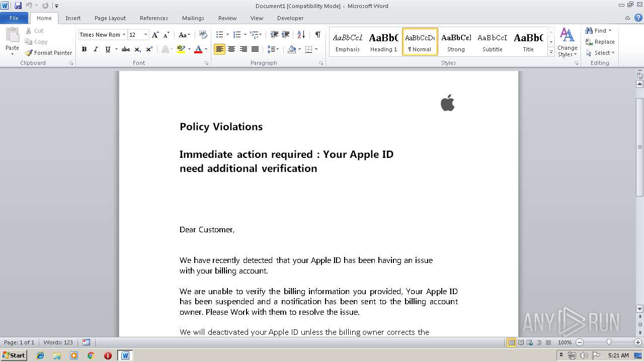Open font size dropdown
644x362 pixels.
coord(146,35)
